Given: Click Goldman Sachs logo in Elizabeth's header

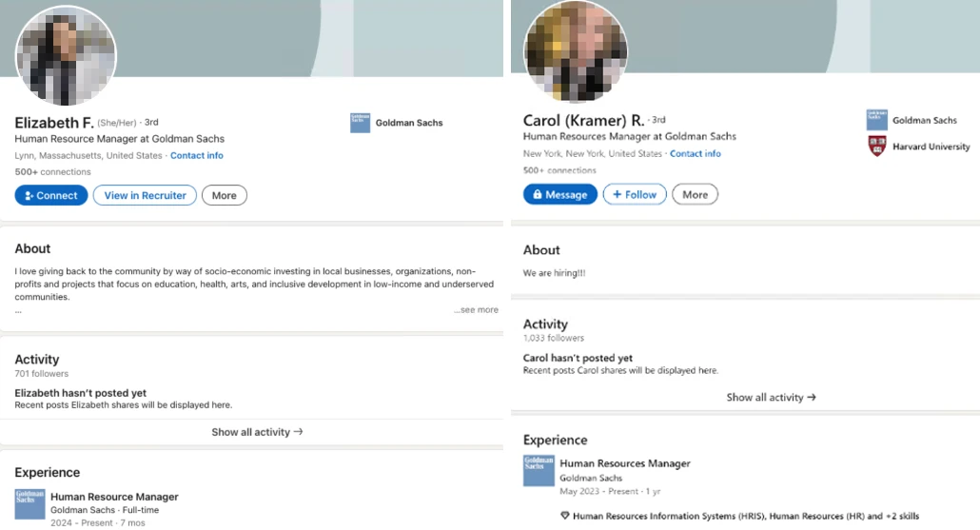Looking at the screenshot, I should [360, 123].
